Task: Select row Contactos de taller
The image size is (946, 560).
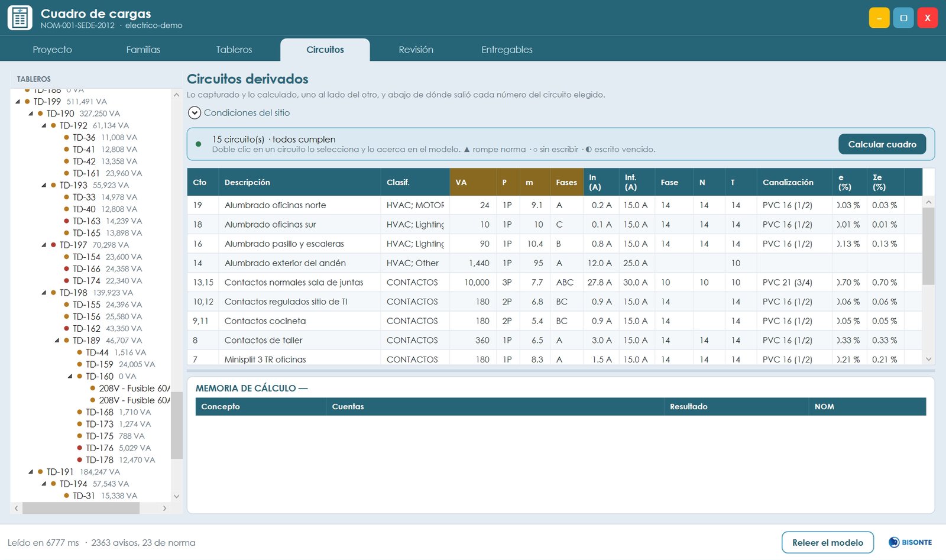Action: coord(555,340)
